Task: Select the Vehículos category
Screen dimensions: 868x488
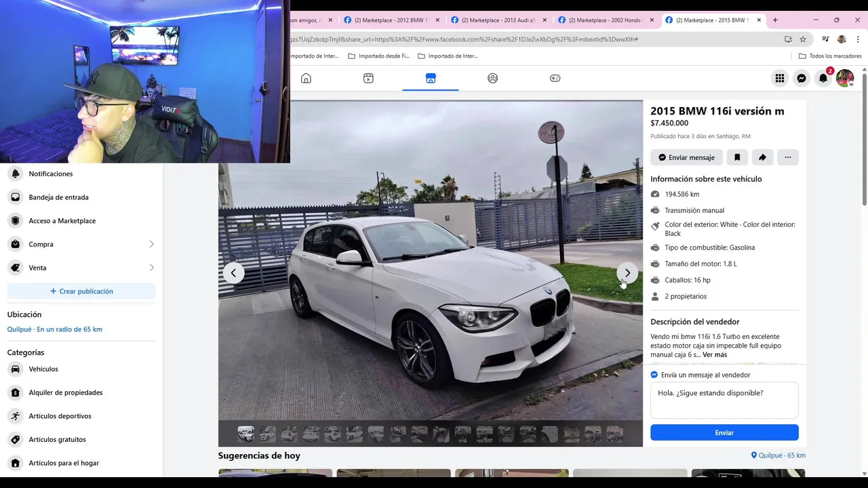Action: tap(81, 369)
